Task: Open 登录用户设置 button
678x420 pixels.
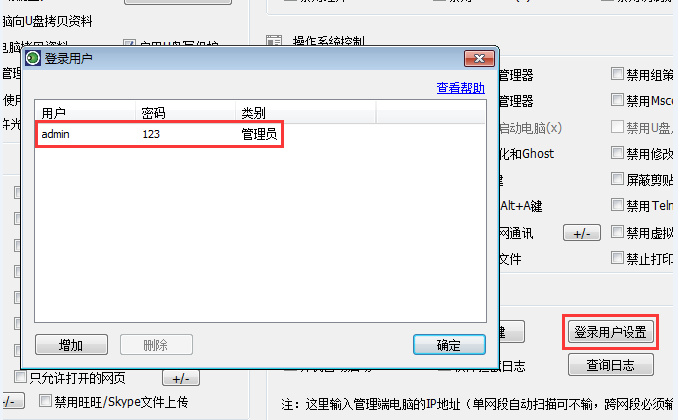Action: [x=610, y=332]
